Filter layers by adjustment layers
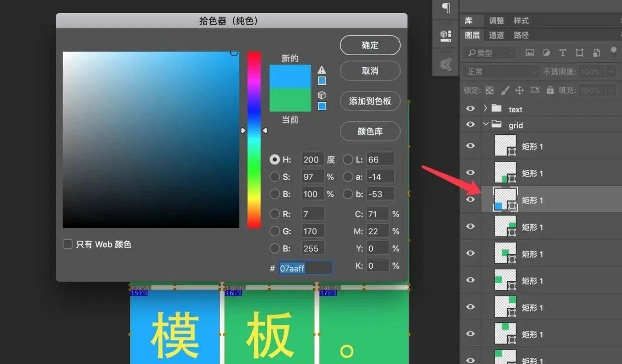 [x=546, y=53]
